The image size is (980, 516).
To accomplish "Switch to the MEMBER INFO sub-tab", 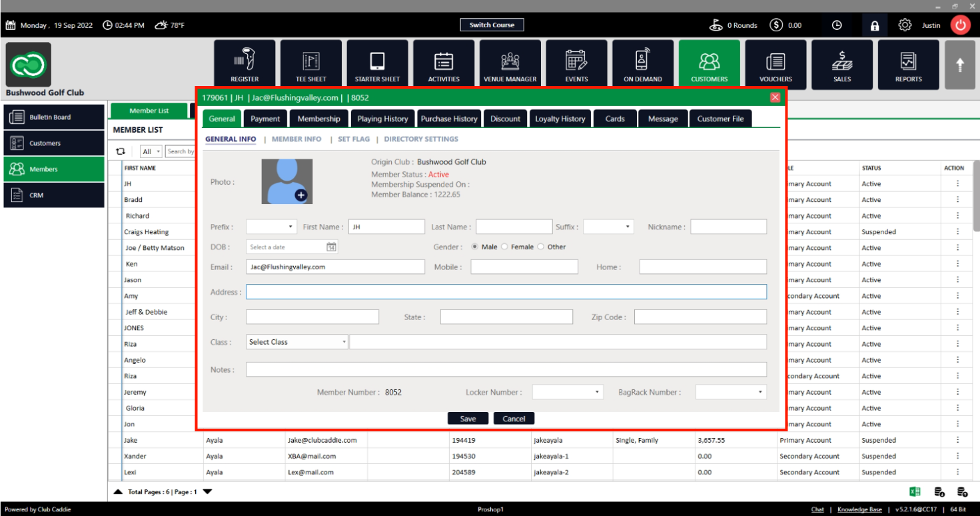I will (x=296, y=139).
